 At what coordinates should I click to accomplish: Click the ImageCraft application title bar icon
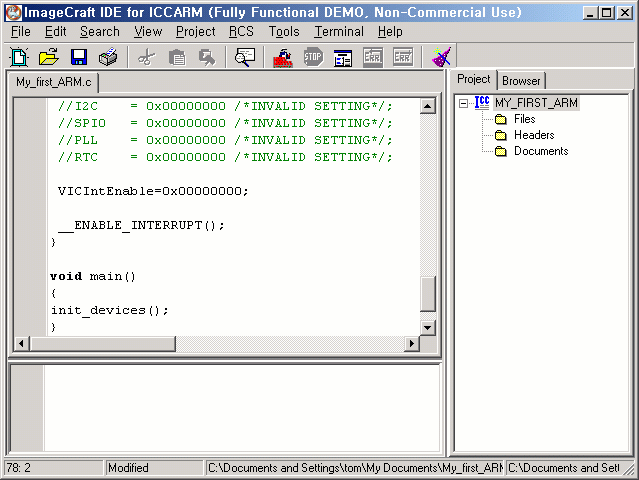point(13,13)
